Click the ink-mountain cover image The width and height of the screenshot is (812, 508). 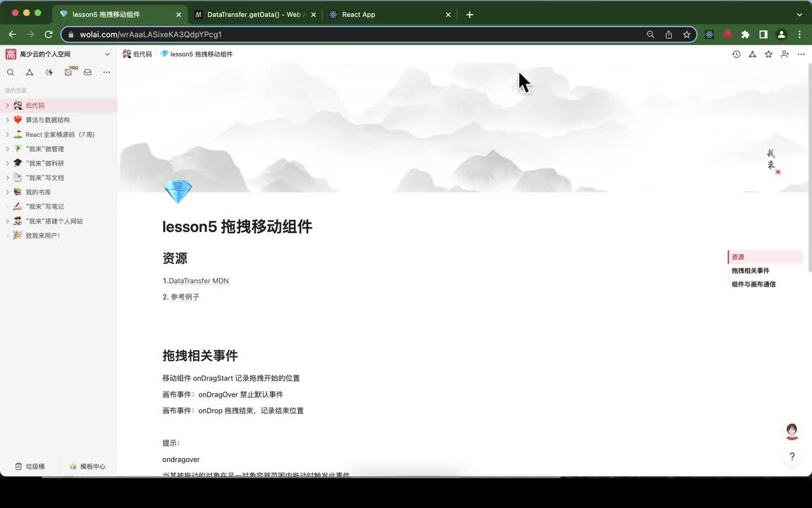click(464, 128)
